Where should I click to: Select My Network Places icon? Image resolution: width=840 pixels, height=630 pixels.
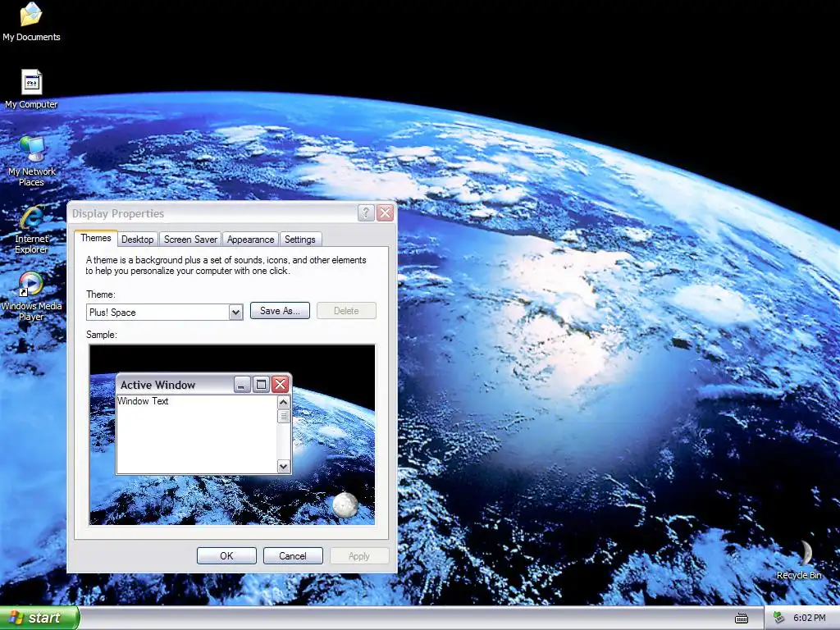pyautogui.click(x=32, y=162)
